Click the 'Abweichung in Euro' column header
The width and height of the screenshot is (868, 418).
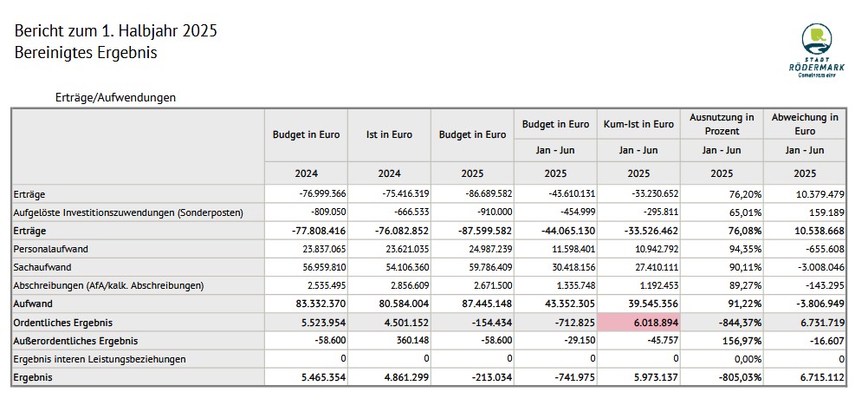804,124
